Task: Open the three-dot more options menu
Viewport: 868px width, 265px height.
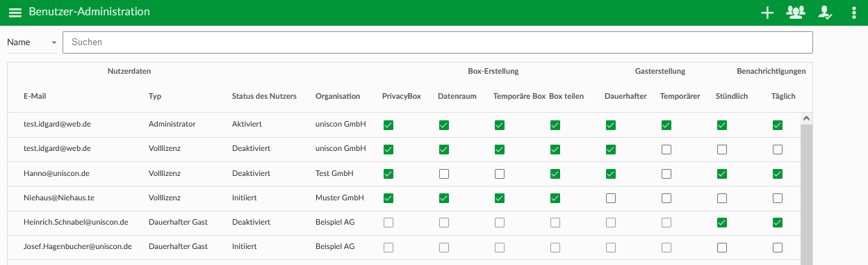Action: 854,13
